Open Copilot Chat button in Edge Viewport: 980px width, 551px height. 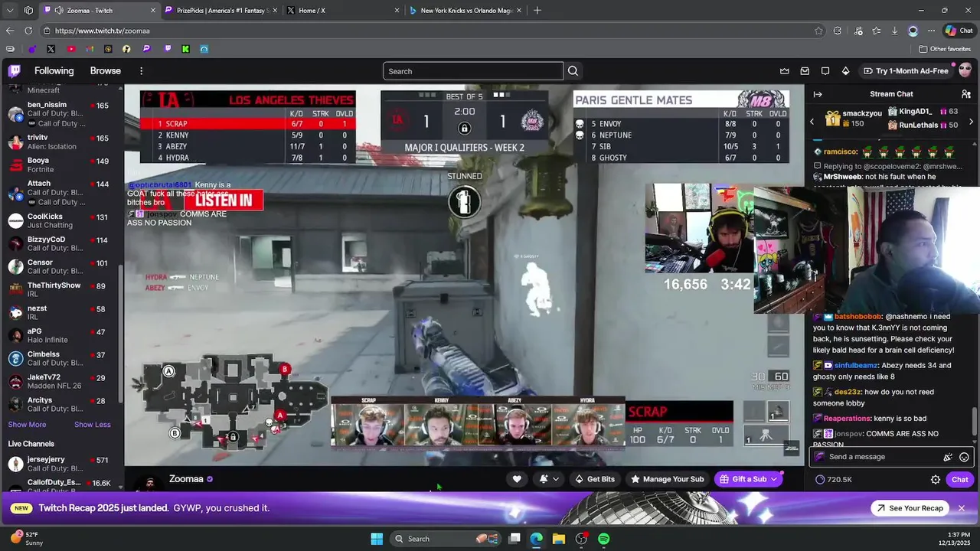959,31
